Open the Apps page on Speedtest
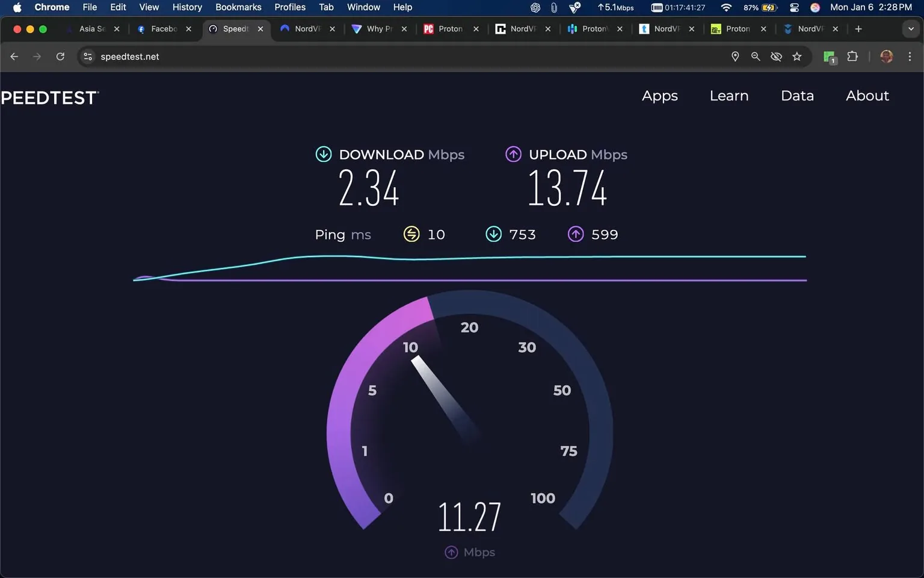Viewport: 924px width, 578px height. coord(659,95)
